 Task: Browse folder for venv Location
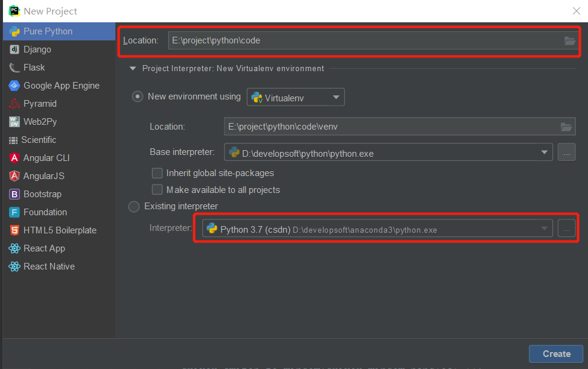point(566,127)
